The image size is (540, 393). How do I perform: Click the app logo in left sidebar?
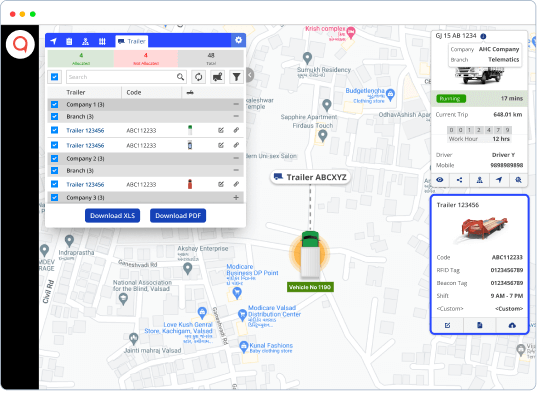click(20, 44)
